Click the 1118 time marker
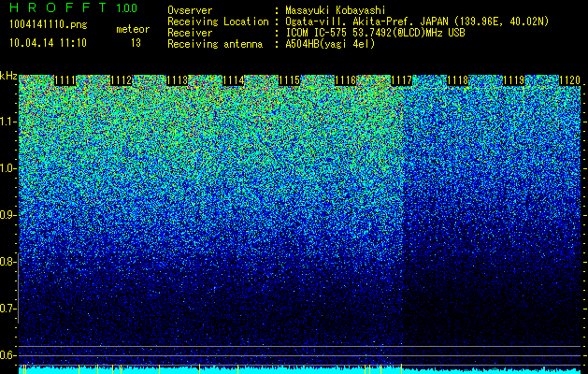Viewport: 588px width, 374px height. [x=458, y=80]
